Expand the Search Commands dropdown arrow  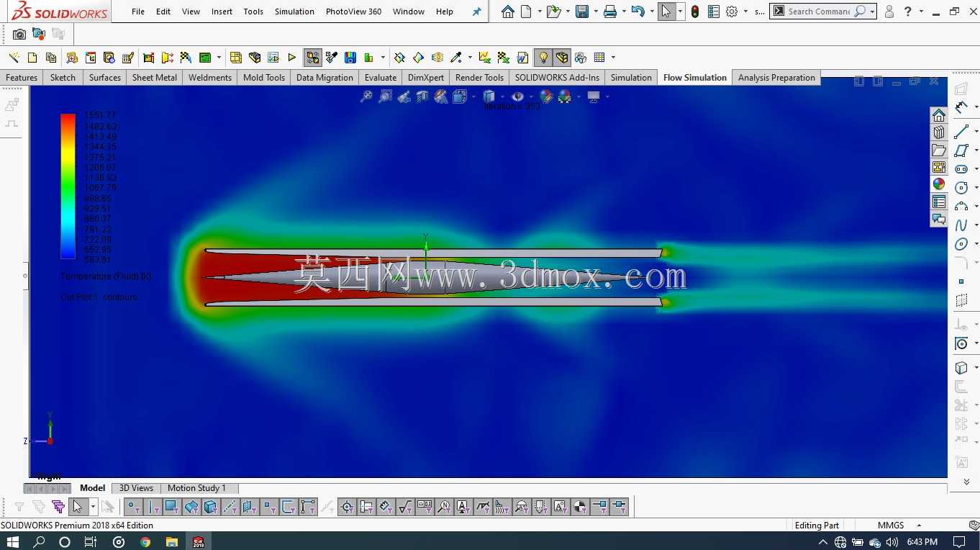pyautogui.click(x=872, y=12)
